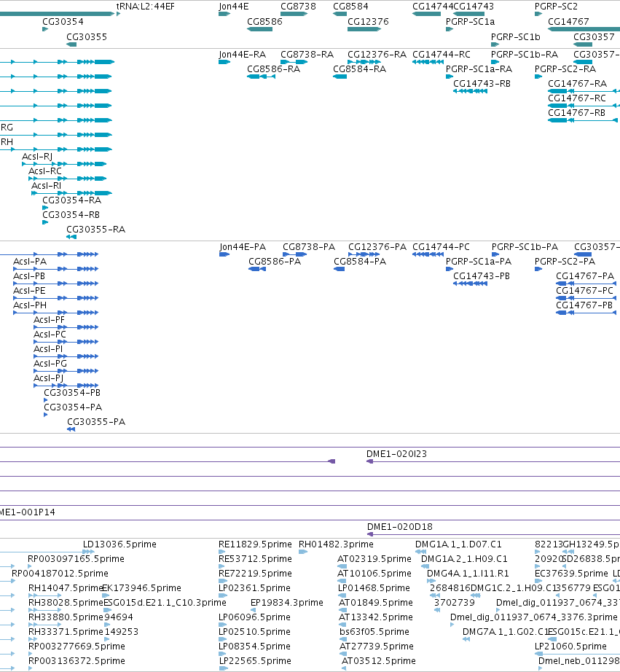Click the tRNA:L2:44EF gene label

coord(145,7)
